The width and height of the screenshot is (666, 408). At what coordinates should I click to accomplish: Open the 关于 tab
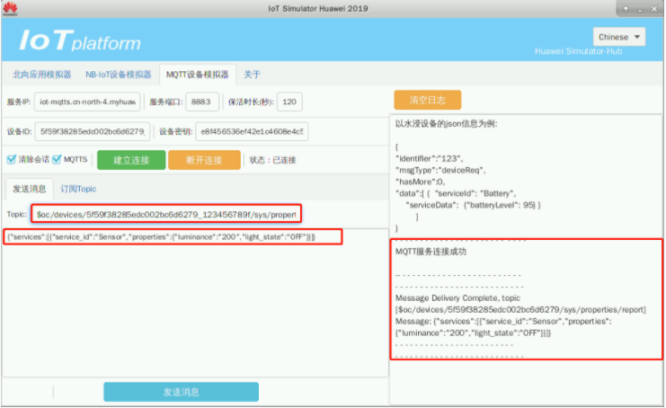pos(252,74)
